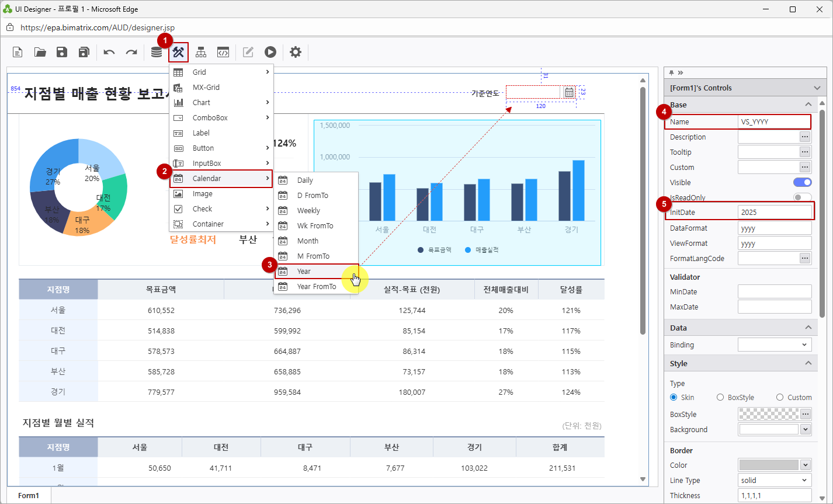Click the Description ellipsis button
Viewport: 833px width, 504px height.
(x=805, y=137)
